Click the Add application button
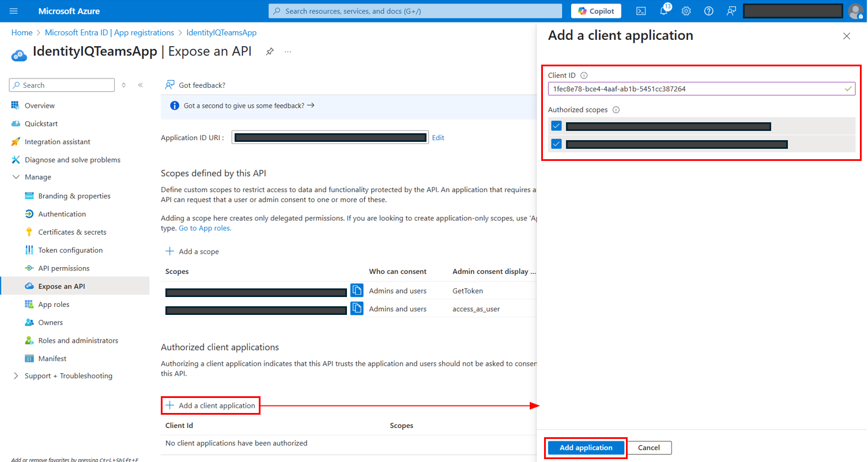 point(586,448)
